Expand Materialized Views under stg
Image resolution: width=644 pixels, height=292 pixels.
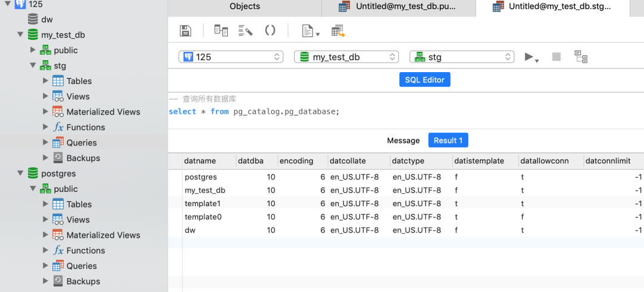click(x=45, y=111)
